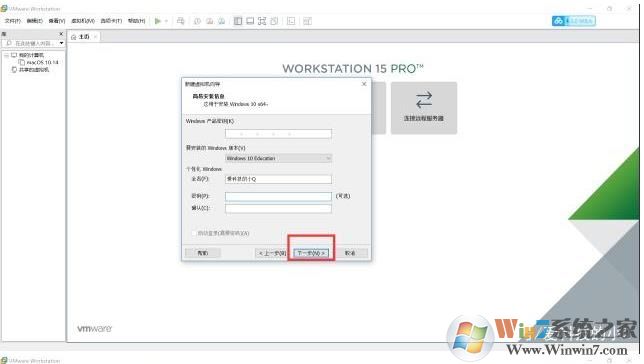Select 我的计算机 in the library tree
Image resolution: width=644 pixels, height=364 pixels.
click(31, 55)
